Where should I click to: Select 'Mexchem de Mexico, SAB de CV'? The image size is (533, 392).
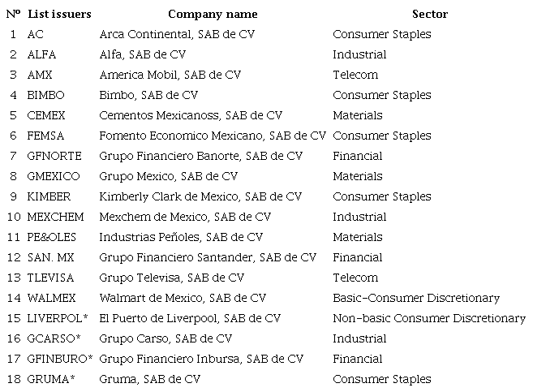click(x=185, y=217)
